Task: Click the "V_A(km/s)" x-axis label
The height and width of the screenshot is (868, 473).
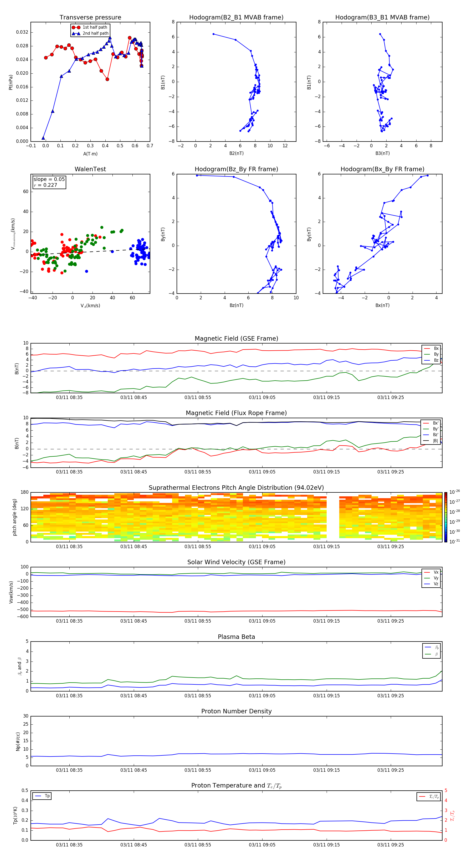Action: pos(90,306)
